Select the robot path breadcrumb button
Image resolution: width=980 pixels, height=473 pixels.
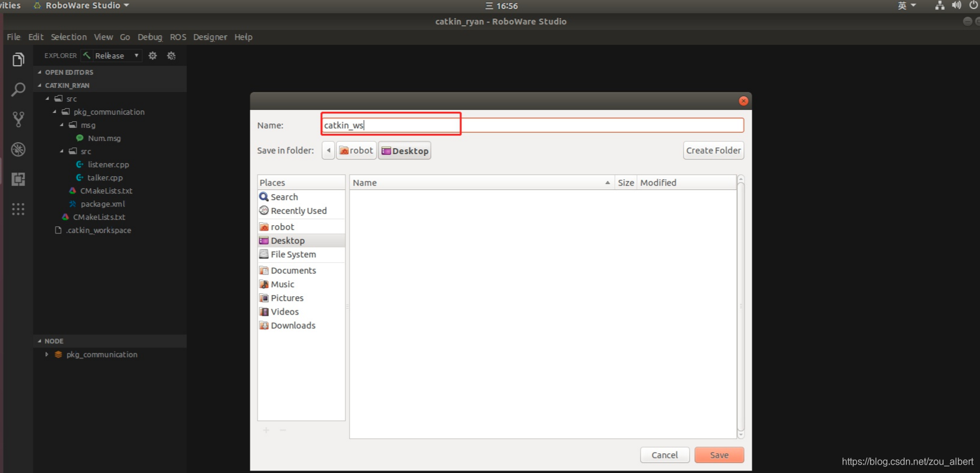pos(356,150)
